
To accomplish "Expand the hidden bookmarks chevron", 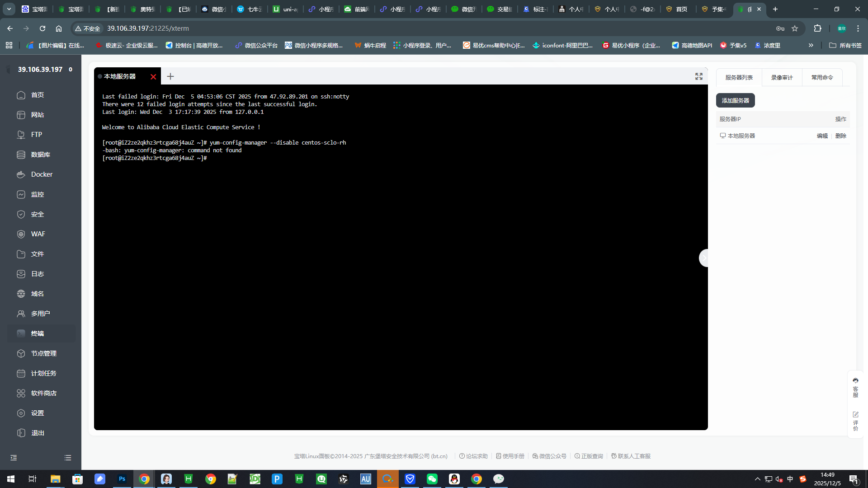I will click(x=811, y=45).
